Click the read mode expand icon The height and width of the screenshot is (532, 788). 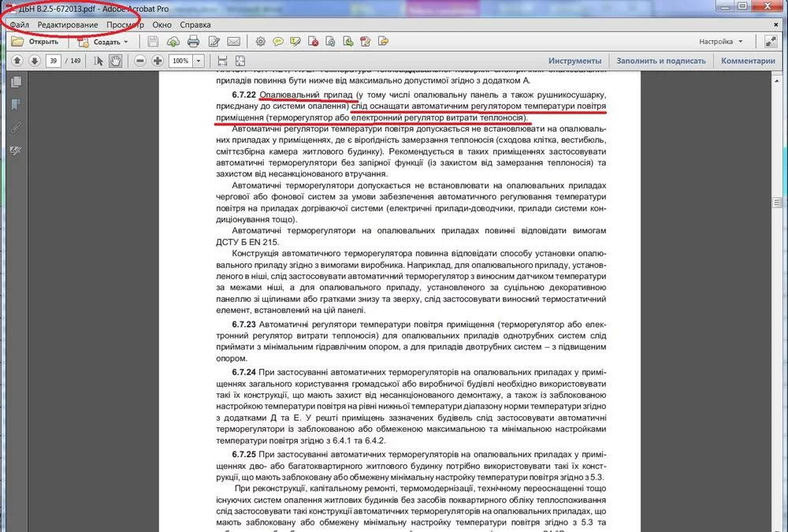click(x=771, y=42)
